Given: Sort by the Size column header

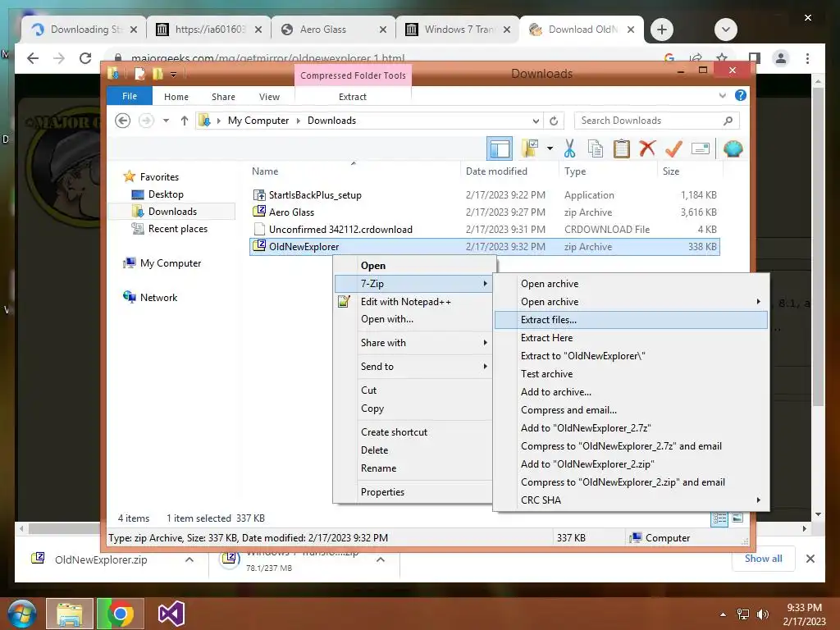Looking at the screenshot, I should [x=671, y=171].
